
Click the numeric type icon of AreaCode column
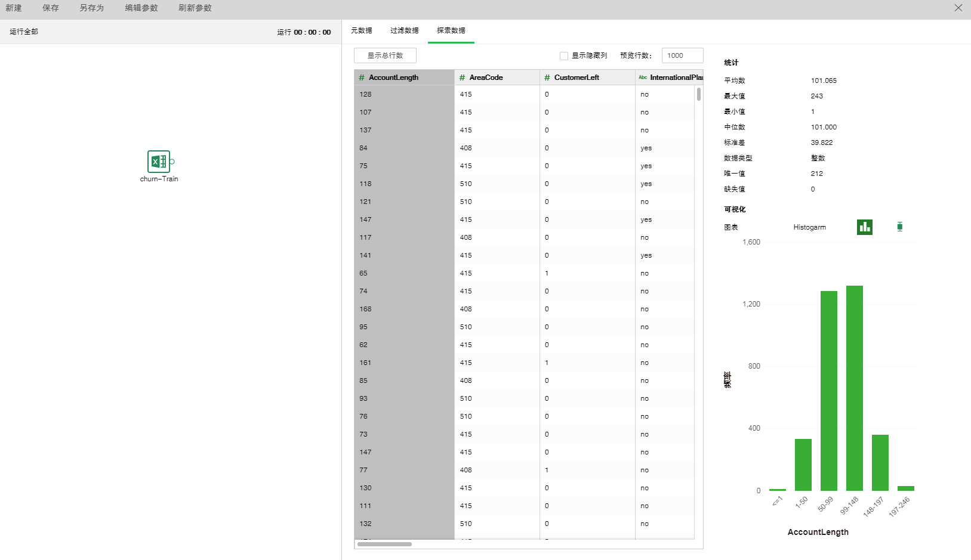click(462, 78)
